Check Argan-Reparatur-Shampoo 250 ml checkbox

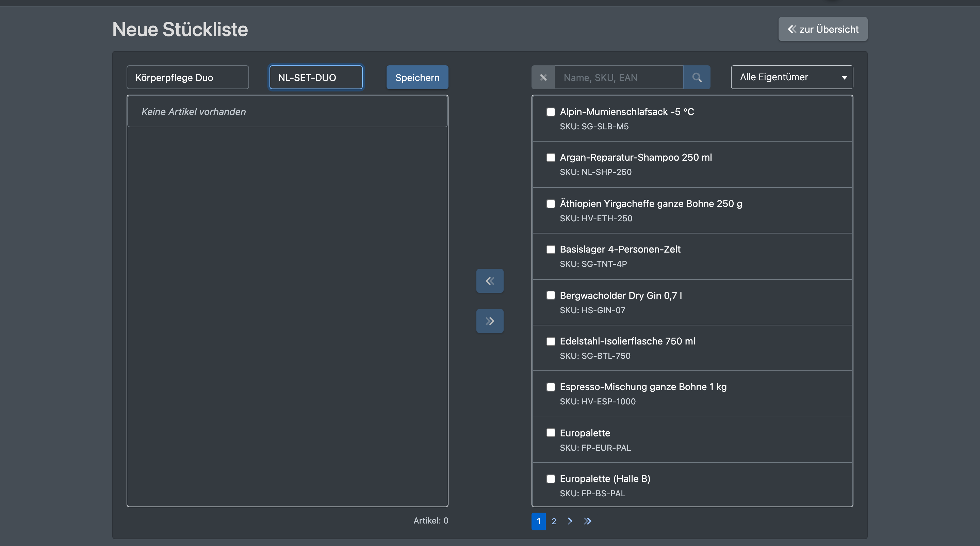pyautogui.click(x=551, y=158)
